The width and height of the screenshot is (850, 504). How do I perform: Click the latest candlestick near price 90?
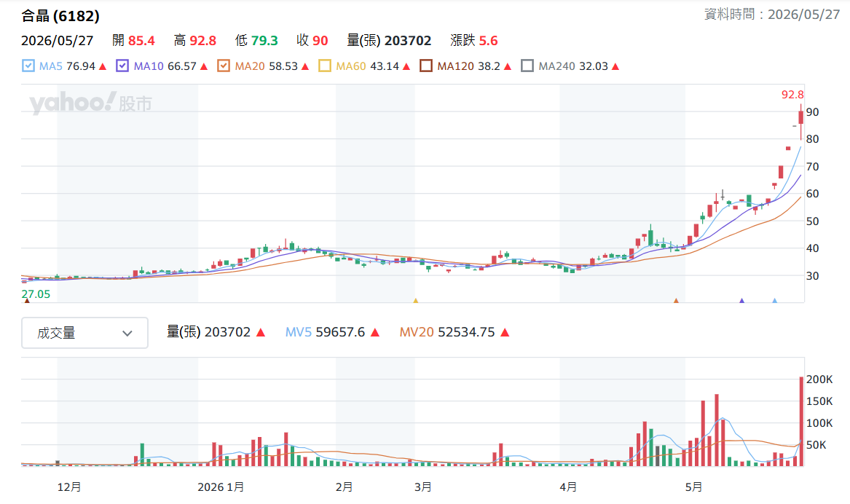[x=800, y=117]
